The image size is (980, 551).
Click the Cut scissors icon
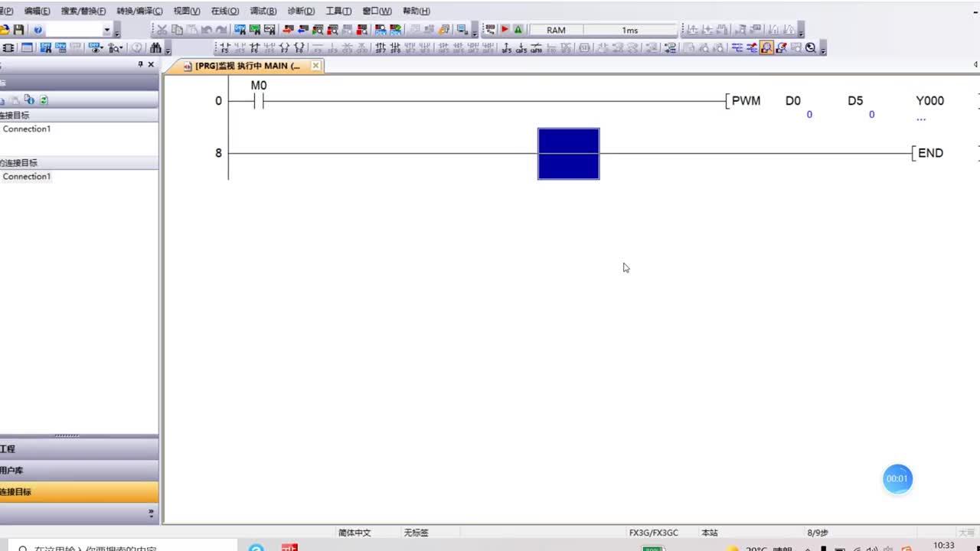click(x=162, y=30)
